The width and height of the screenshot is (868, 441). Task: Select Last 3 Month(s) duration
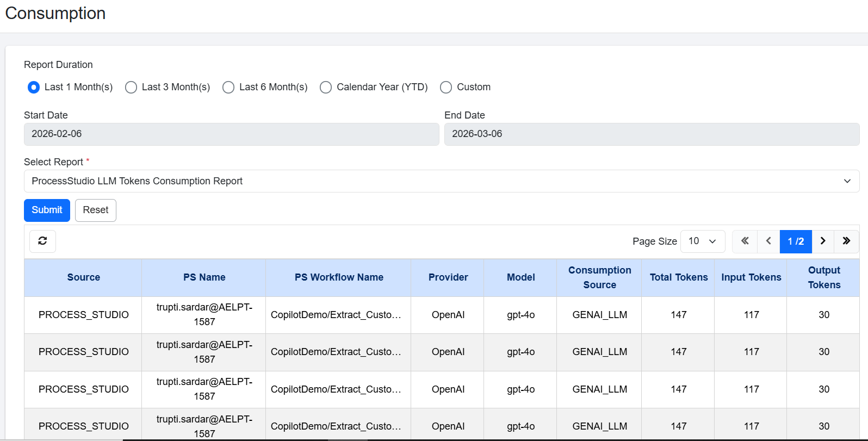click(131, 88)
